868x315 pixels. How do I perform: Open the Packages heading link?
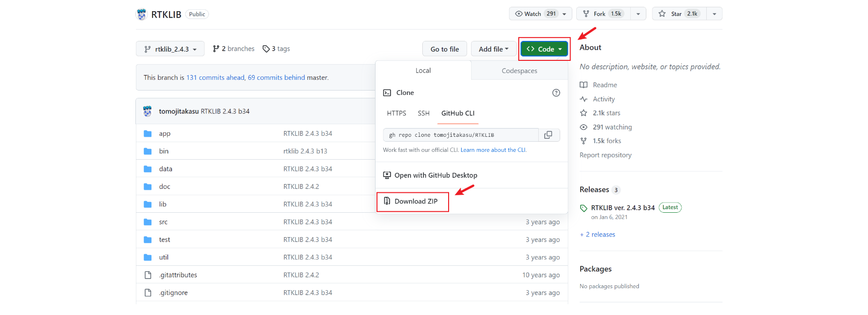596,269
